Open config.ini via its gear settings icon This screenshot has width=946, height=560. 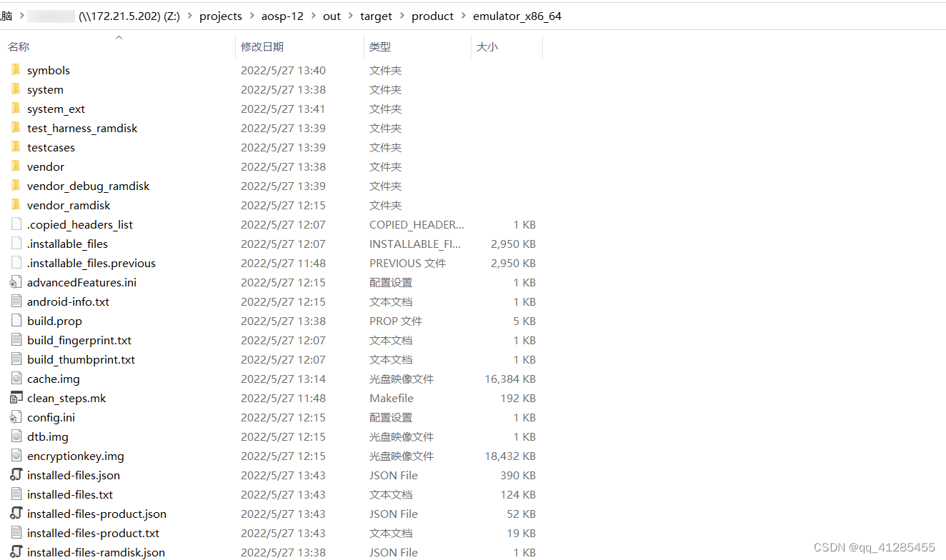pos(16,417)
